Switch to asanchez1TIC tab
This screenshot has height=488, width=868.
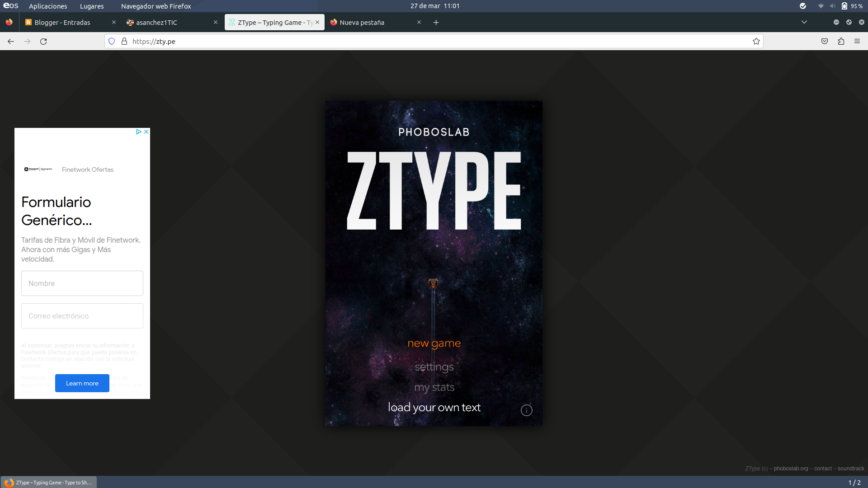(156, 23)
